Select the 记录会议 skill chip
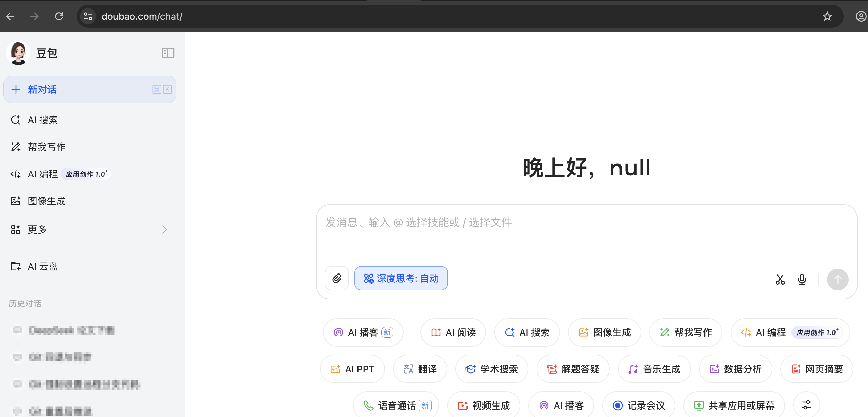This screenshot has width=868, height=417. click(639, 405)
